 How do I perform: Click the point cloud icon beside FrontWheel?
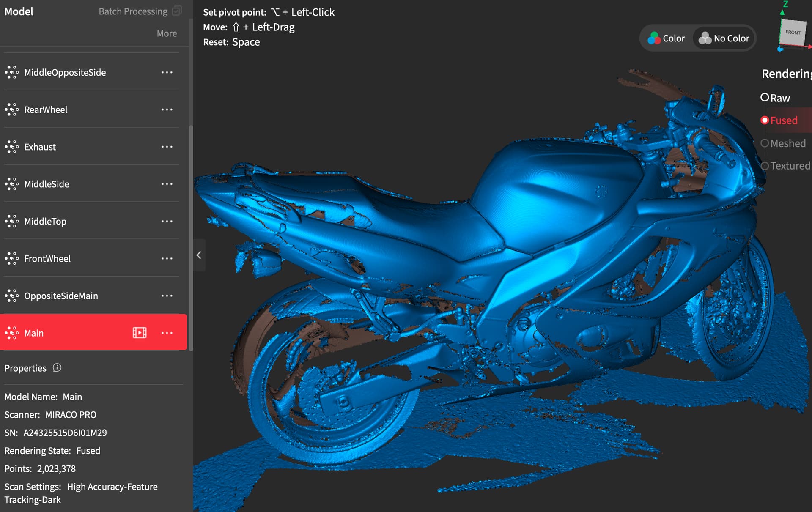click(x=11, y=258)
